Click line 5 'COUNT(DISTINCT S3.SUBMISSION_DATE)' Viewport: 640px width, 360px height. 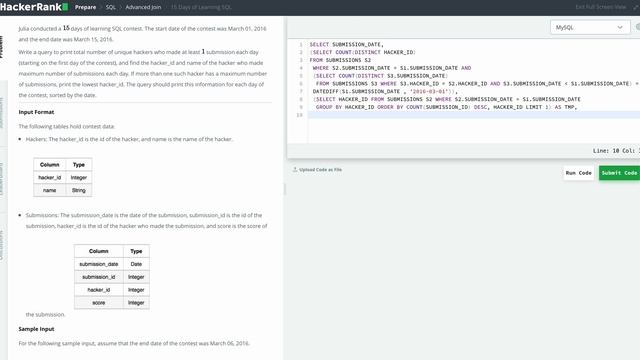[x=393, y=76]
